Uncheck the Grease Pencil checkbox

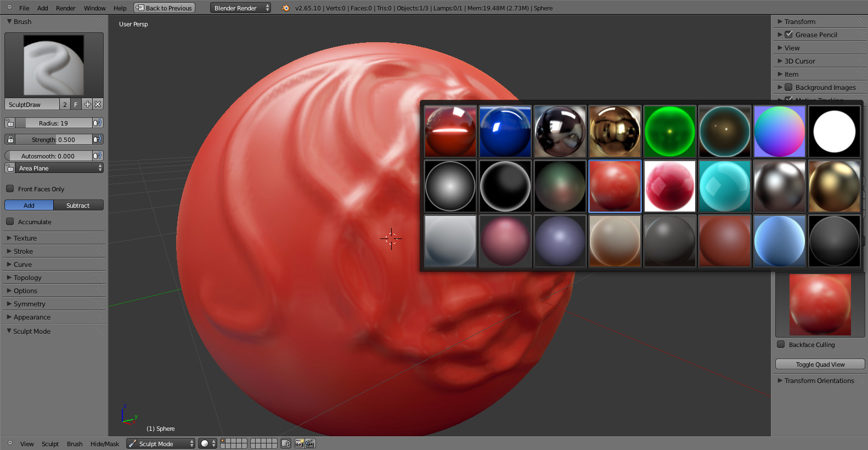788,34
